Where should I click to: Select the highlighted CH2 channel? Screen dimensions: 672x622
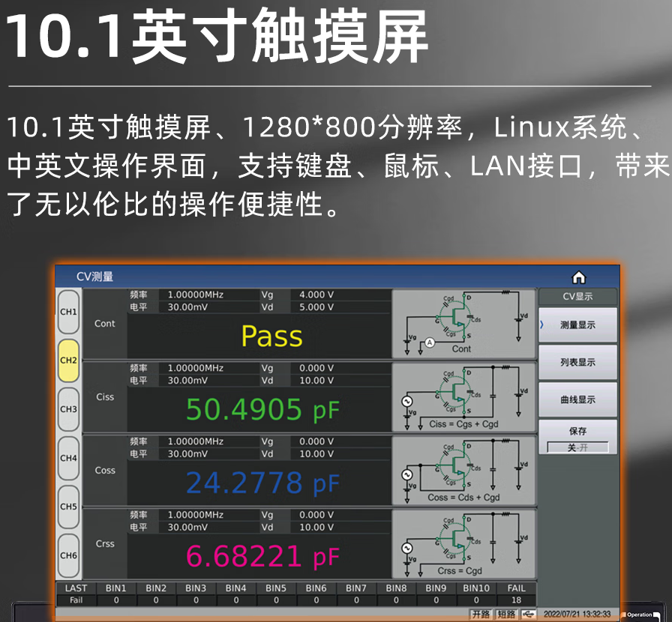[68, 360]
